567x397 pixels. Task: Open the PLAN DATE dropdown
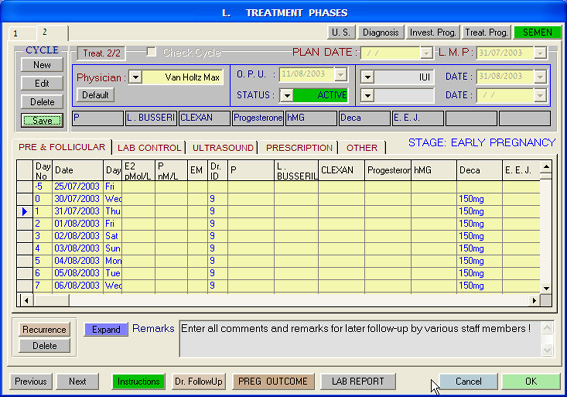coord(427,53)
